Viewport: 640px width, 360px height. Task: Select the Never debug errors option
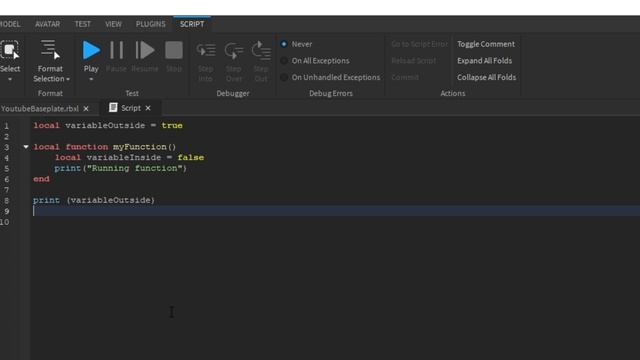(x=284, y=44)
